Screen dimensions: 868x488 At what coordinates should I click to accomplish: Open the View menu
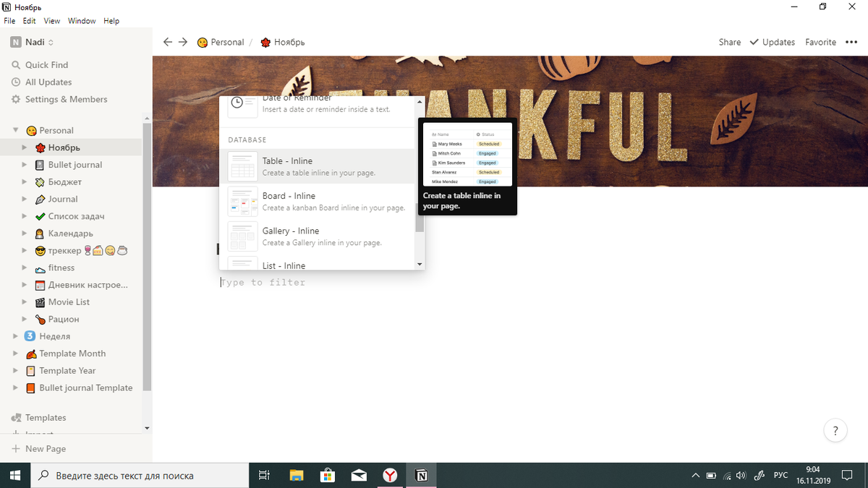52,21
